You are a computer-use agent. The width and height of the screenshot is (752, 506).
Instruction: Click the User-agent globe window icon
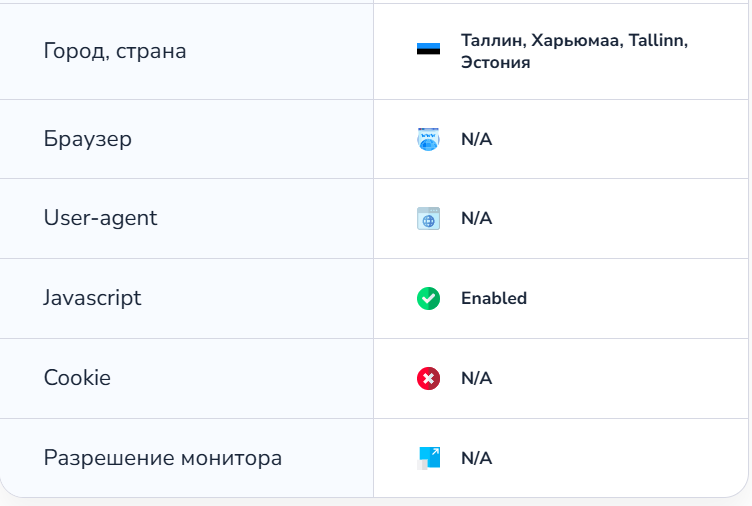(x=428, y=219)
